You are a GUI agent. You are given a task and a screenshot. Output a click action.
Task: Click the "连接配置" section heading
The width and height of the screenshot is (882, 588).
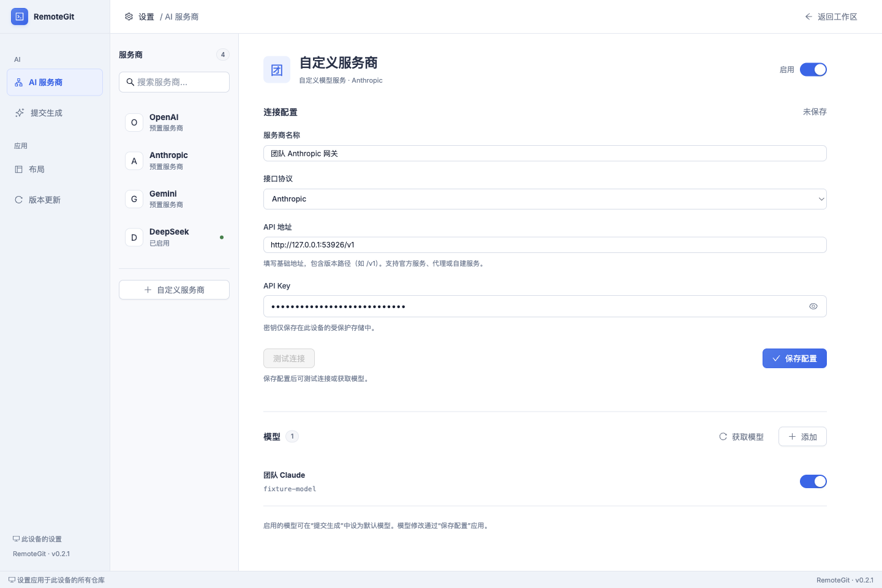click(281, 112)
